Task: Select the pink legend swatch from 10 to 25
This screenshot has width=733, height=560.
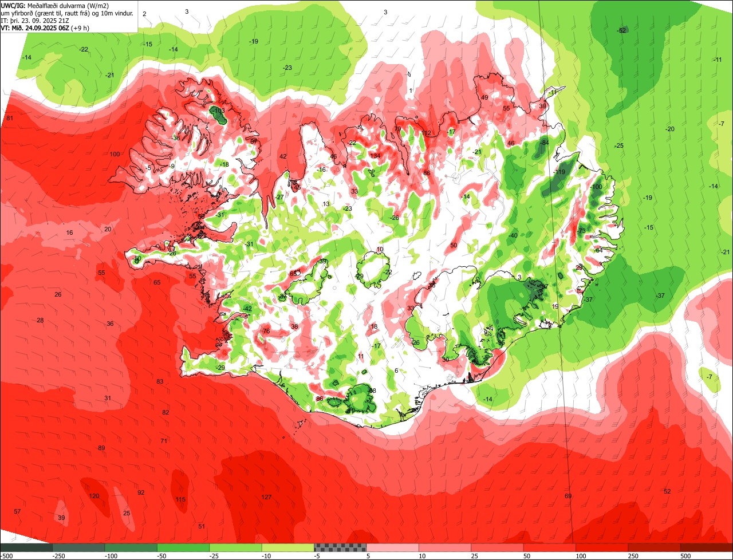Action: (445, 547)
